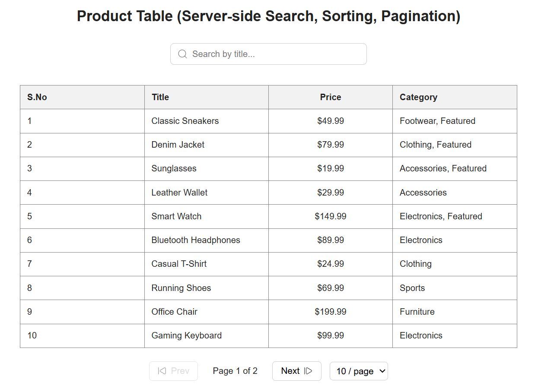Screen dimensions: 538x392
Task: Click the magnifying glass search icon
Action: click(182, 54)
